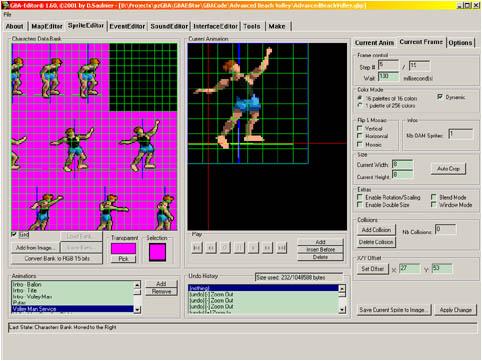Jump to last animation frame button
The image size is (482, 361).
pyautogui.click(x=282, y=248)
